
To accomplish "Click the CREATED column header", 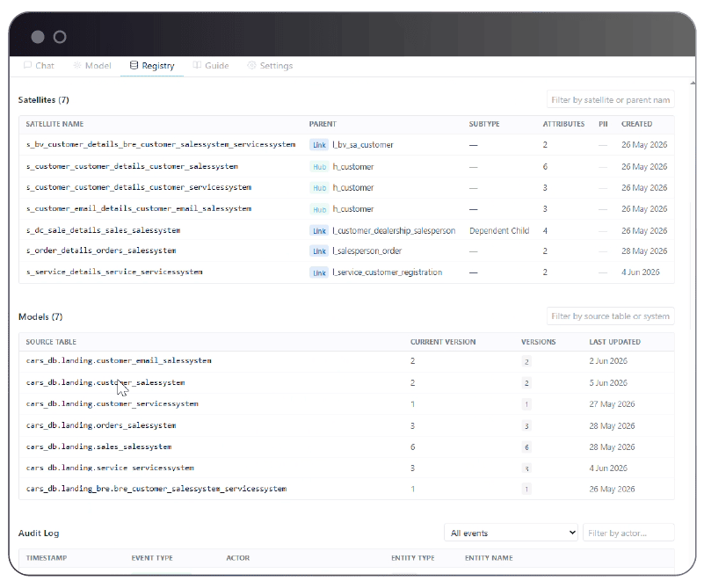I will tap(636, 124).
